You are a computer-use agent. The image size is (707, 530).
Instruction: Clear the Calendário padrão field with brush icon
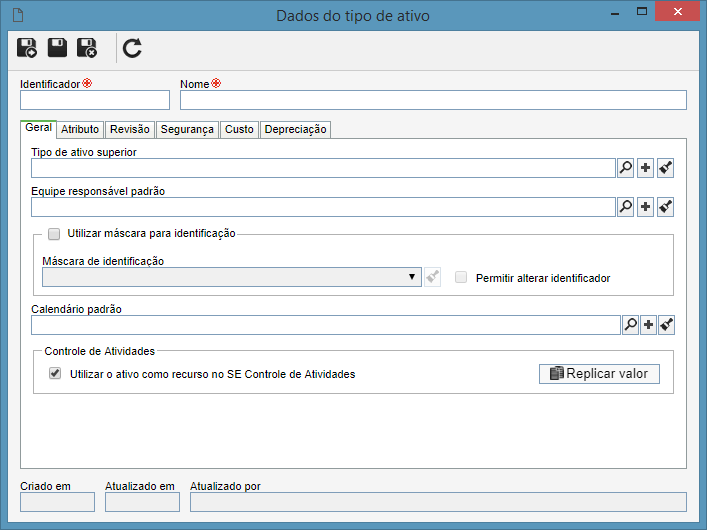coord(666,325)
